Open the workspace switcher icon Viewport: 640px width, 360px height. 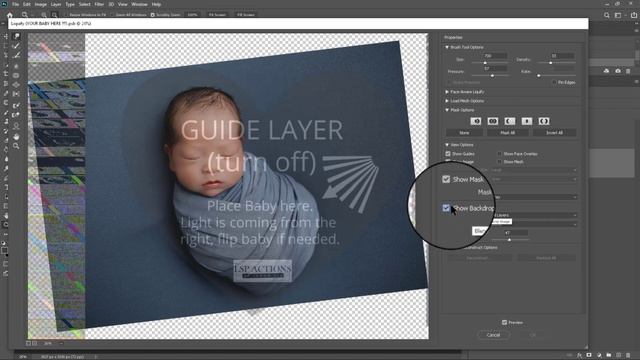point(618,15)
